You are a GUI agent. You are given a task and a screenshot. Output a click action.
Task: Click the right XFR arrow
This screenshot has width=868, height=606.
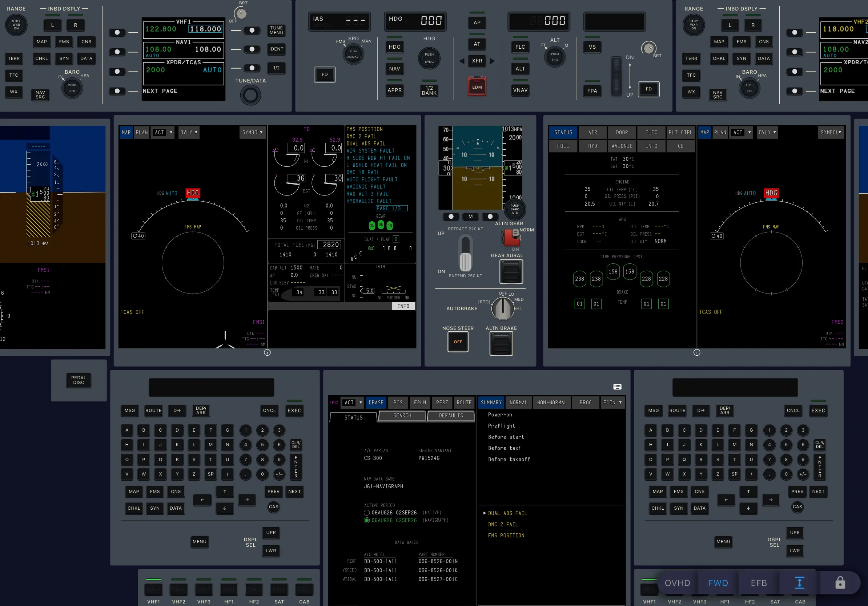[x=492, y=61]
